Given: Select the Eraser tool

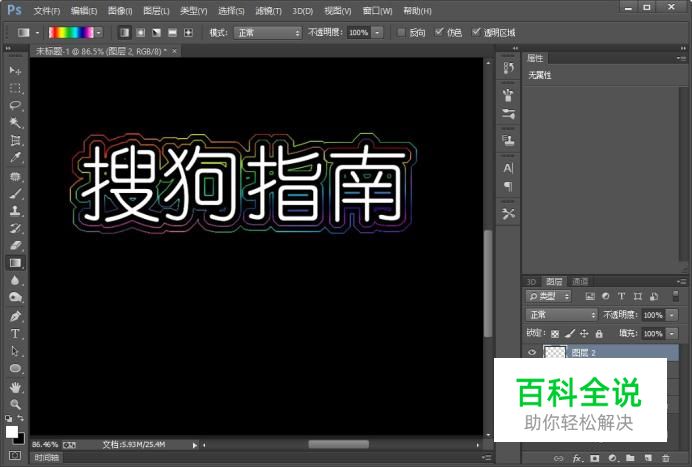Looking at the screenshot, I should (15, 245).
